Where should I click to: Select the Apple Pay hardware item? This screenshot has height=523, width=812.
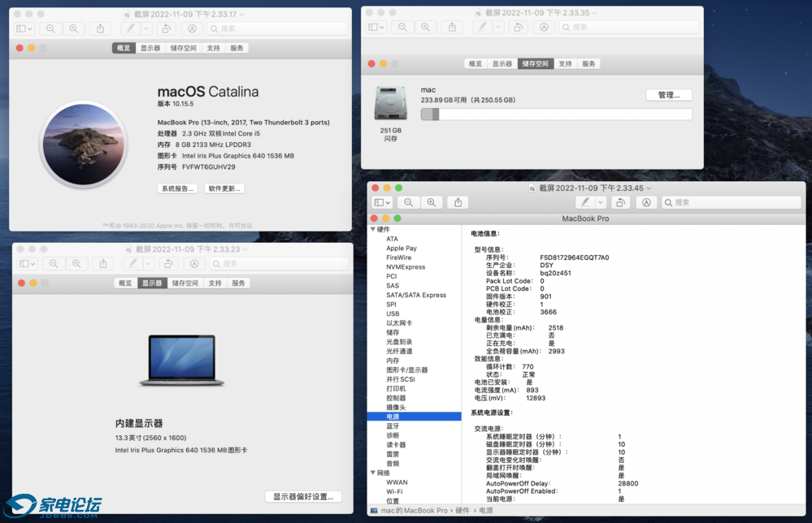coord(402,249)
